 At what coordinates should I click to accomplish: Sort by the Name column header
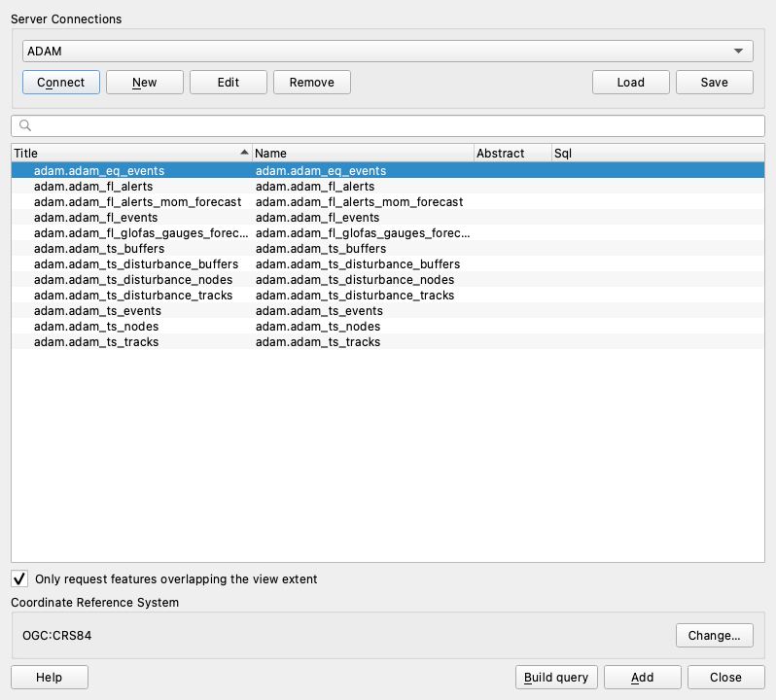[x=363, y=153]
